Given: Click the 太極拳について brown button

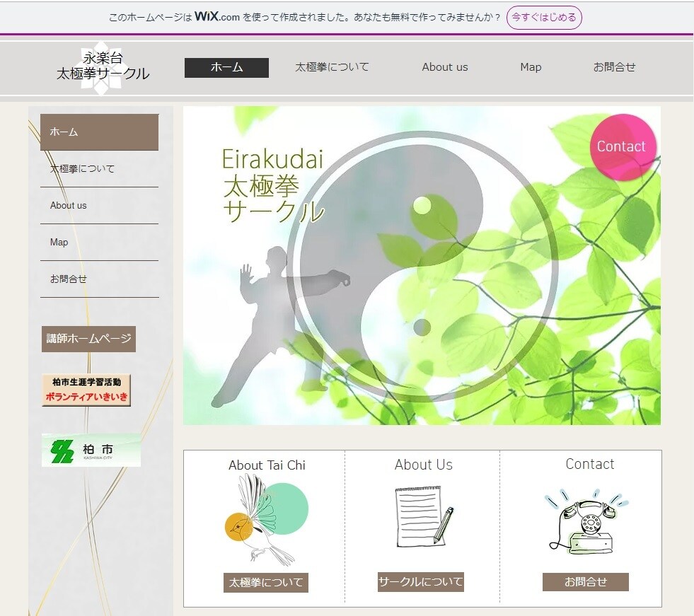Looking at the screenshot, I should [x=265, y=582].
